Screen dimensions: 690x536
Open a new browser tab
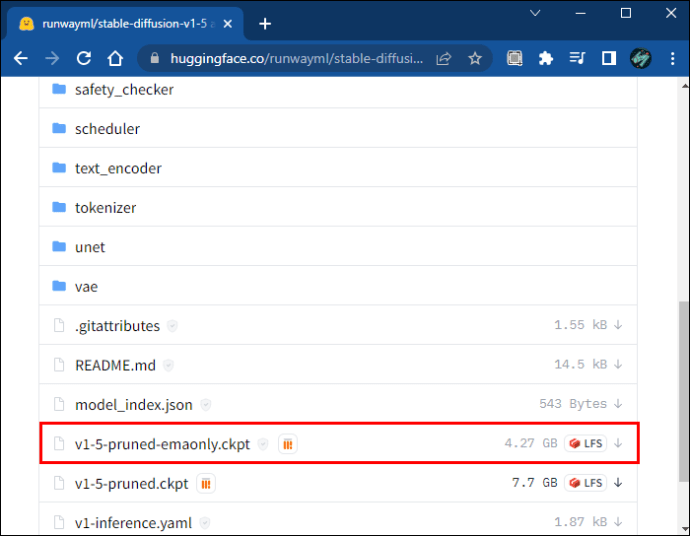click(x=265, y=24)
